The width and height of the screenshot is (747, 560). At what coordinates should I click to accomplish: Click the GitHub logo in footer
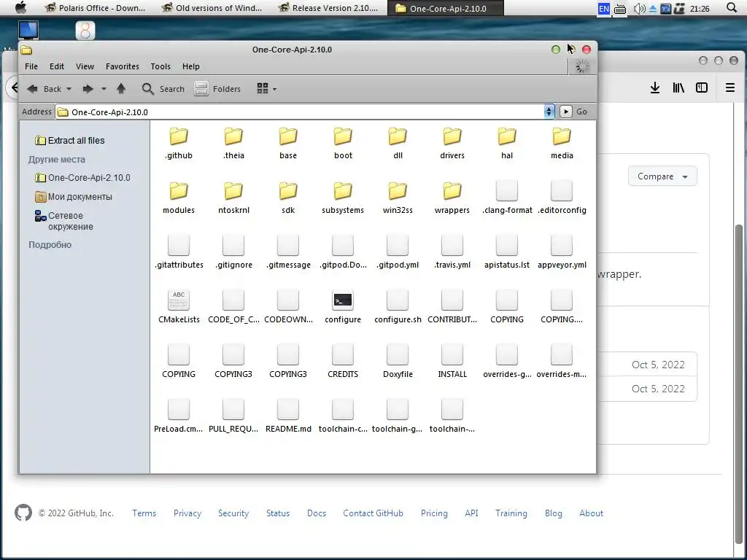(23, 513)
